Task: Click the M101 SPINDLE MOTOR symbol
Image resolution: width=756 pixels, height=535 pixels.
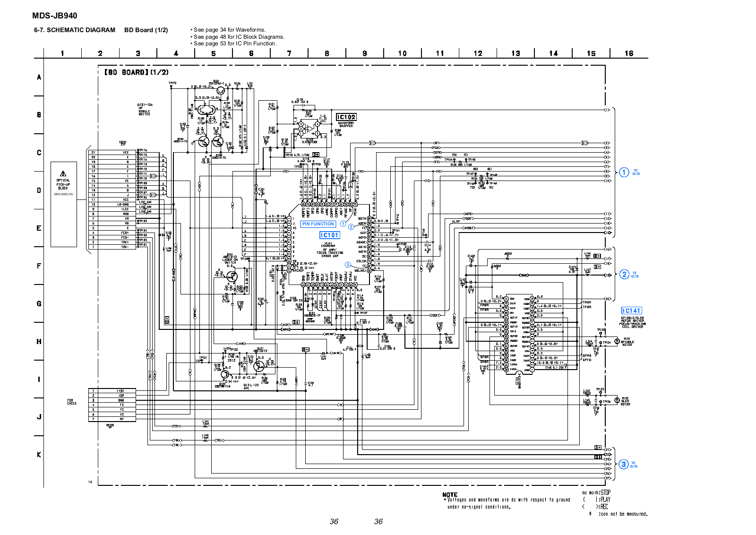Action: coord(617,341)
